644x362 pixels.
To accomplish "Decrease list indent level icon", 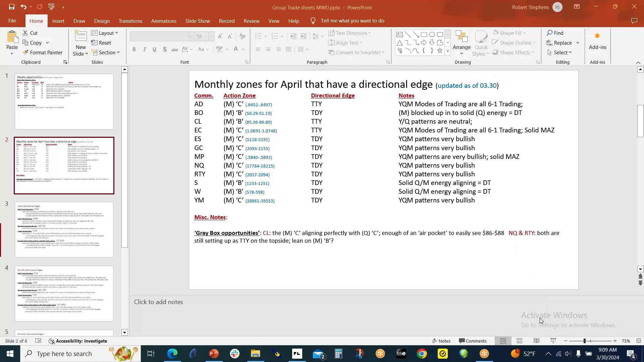I will point(293,36).
